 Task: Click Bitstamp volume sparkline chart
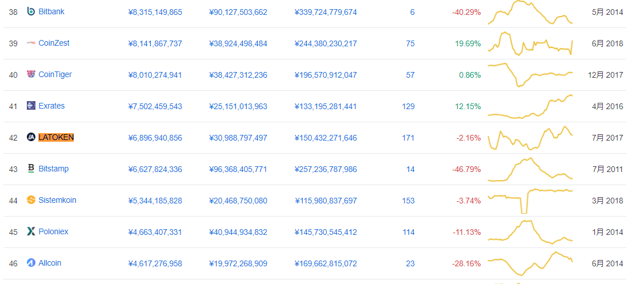coord(530,169)
